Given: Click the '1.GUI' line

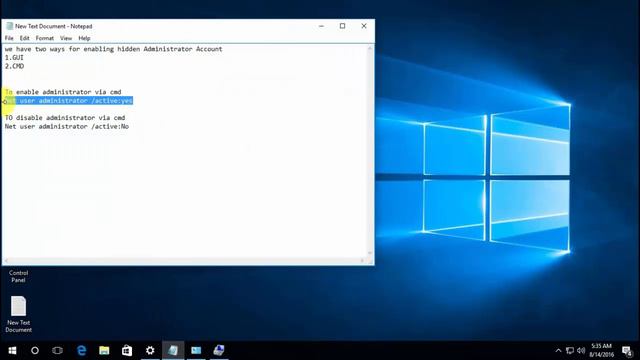Looking at the screenshot, I should 14,58.
